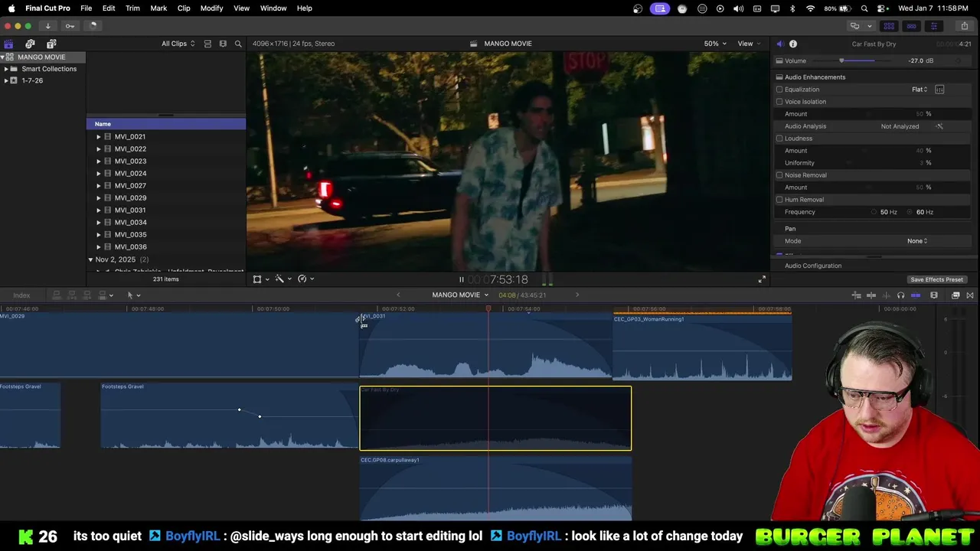The image size is (980, 551).
Task: Click the browser search magnifier icon
Action: [x=238, y=44]
